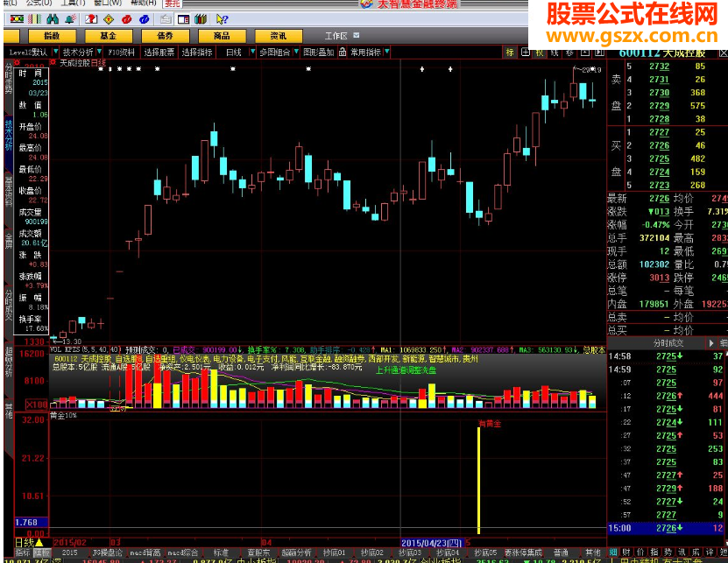Click the 2015/04/23 date marker on timeline
The width and height of the screenshot is (728, 563).
[x=432, y=543]
